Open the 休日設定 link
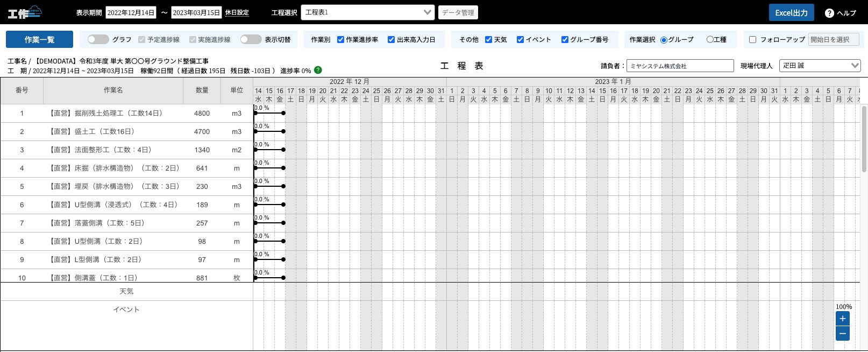The height and width of the screenshot is (352, 868). tap(237, 12)
